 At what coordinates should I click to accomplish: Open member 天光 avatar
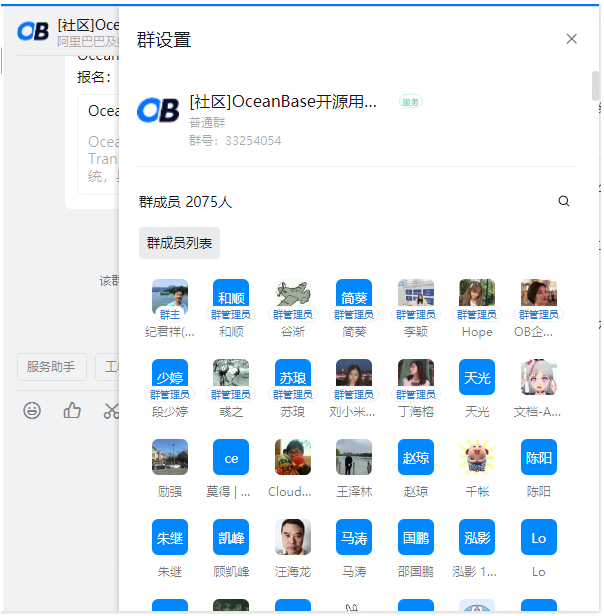point(477,377)
